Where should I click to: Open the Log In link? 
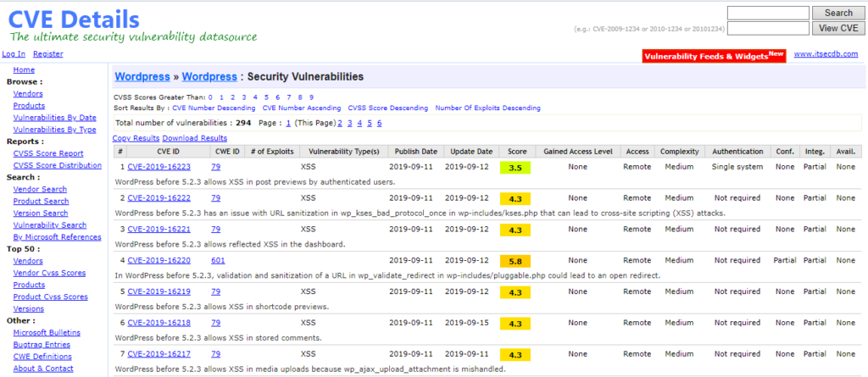[x=14, y=53]
